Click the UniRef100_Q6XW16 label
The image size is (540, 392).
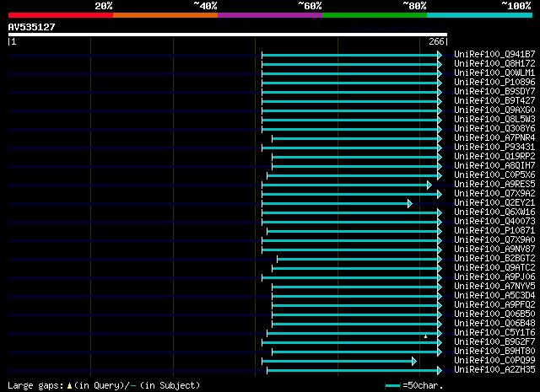[x=495, y=212]
